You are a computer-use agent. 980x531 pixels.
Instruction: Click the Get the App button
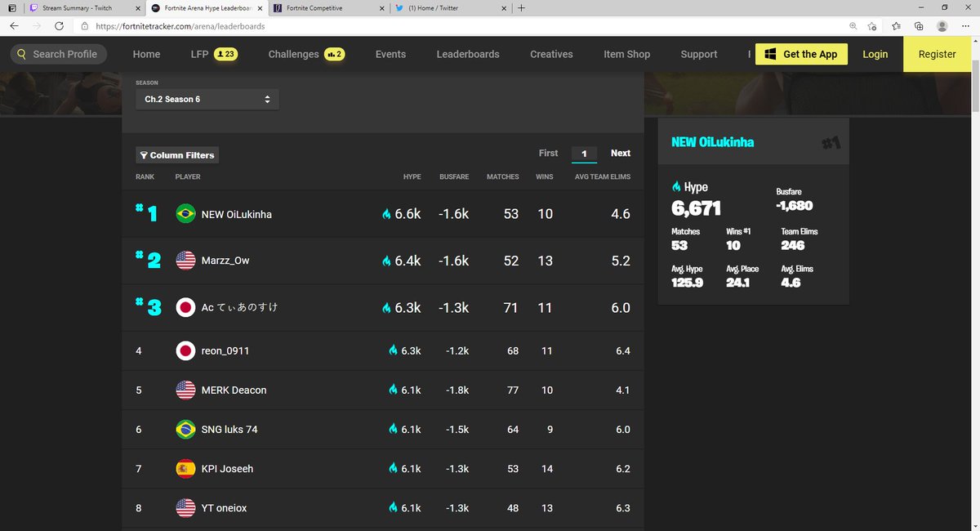801,54
